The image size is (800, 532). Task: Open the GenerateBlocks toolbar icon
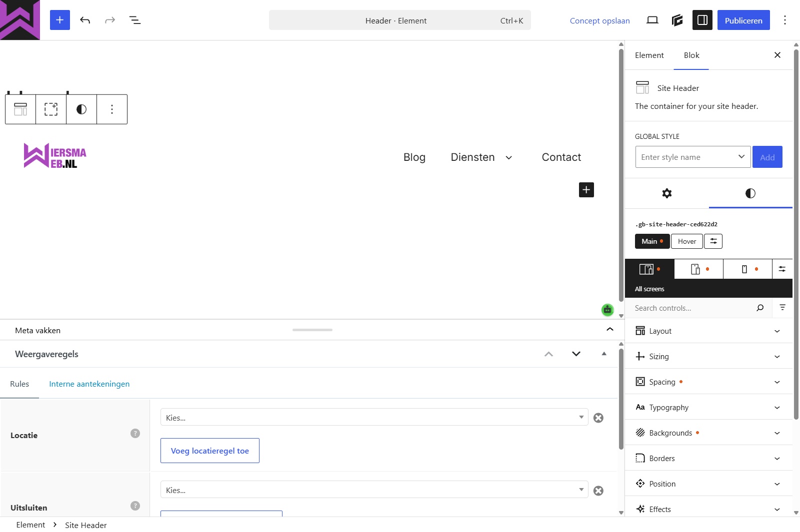pyautogui.click(x=677, y=20)
